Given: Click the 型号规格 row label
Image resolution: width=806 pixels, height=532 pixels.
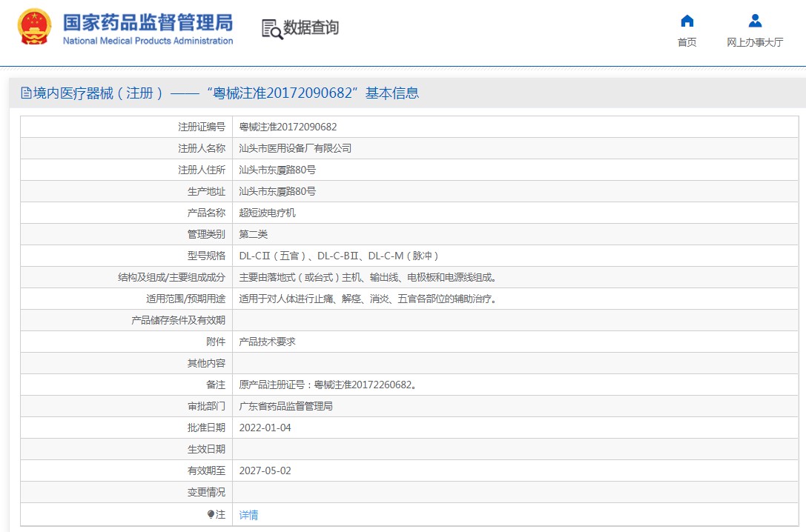Looking at the screenshot, I should [x=206, y=256].
